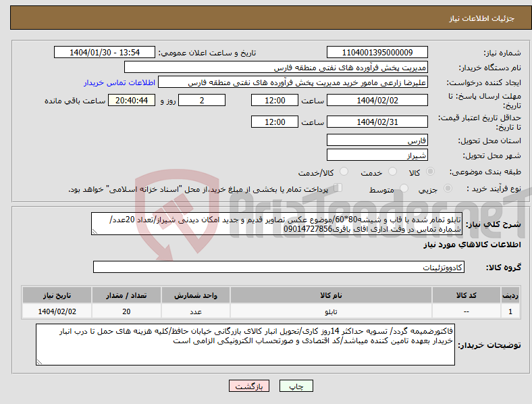Click the کد کالا column header
Image resolution: width=532 pixels, height=404 pixels.
(467, 295)
